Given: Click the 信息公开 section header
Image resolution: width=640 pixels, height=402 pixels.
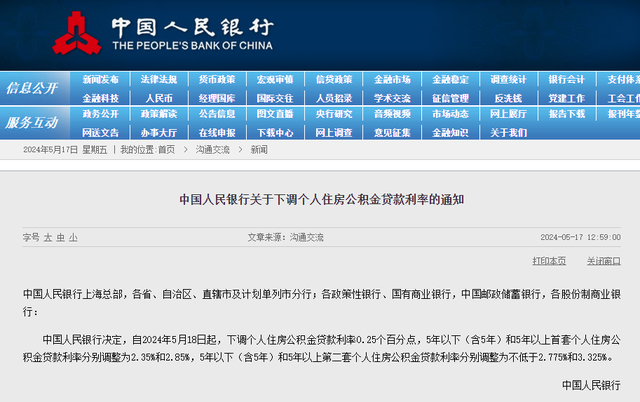Looking at the screenshot, I should click(32, 88).
